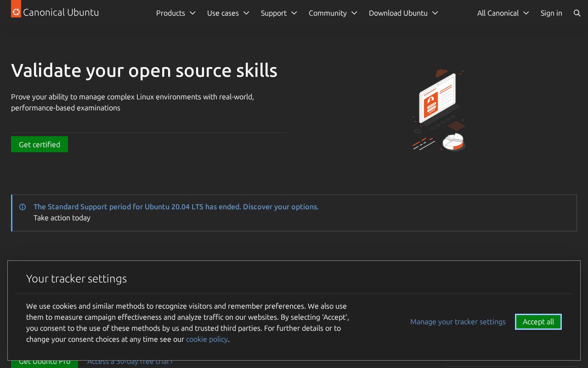Screen dimensions: 588x368
Task: Click Take action today
Action: 62,218
